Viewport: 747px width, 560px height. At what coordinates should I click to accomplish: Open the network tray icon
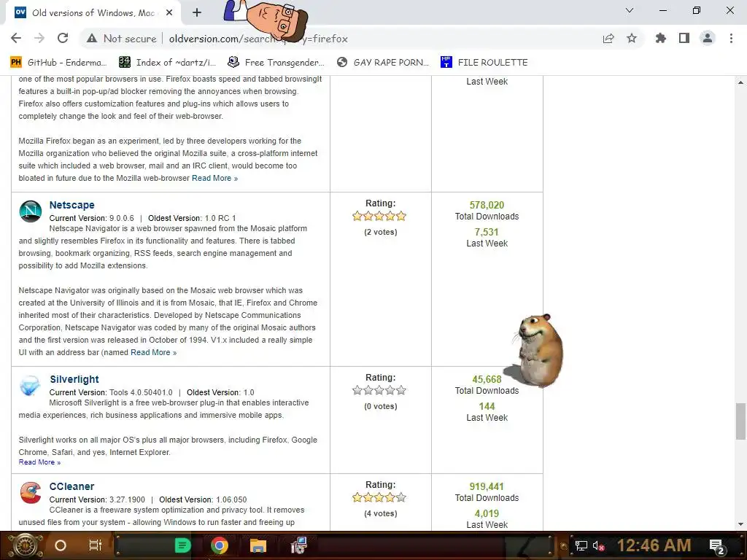[581, 545]
